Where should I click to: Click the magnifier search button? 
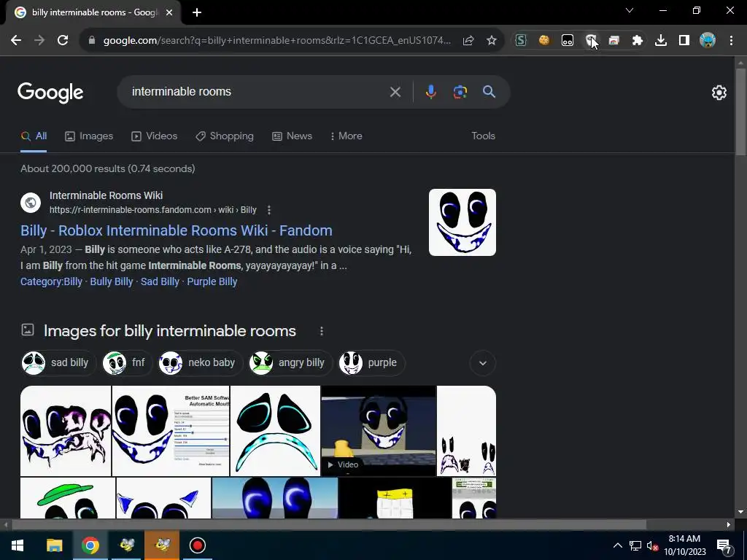pos(489,91)
